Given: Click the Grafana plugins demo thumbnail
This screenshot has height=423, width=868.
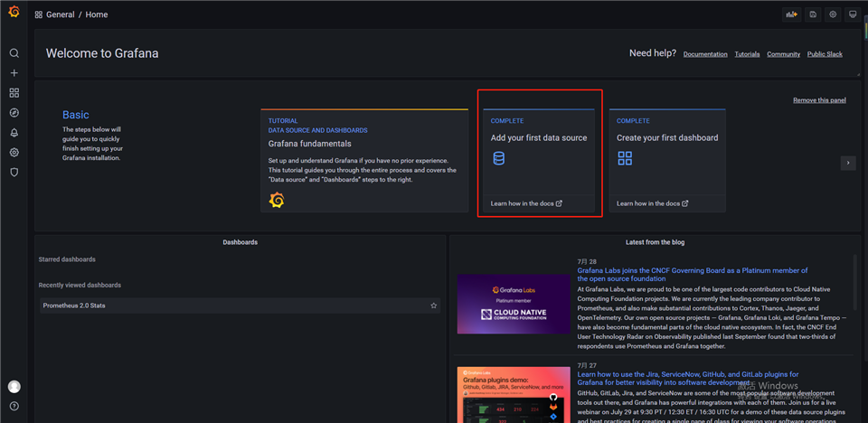Looking at the screenshot, I should tap(514, 395).
